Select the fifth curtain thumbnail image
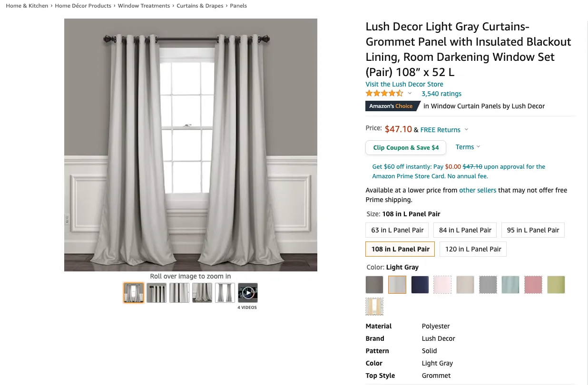588x385 pixels. click(x=225, y=293)
